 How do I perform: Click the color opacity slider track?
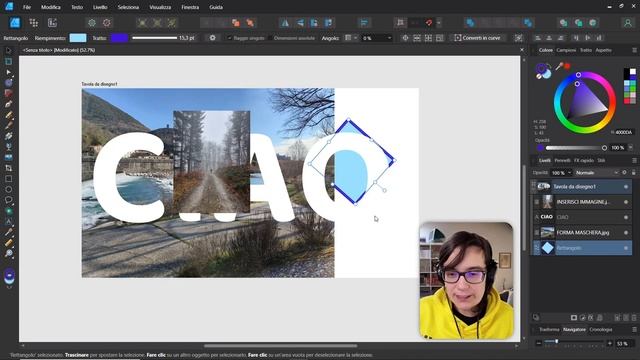pos(575,148)
